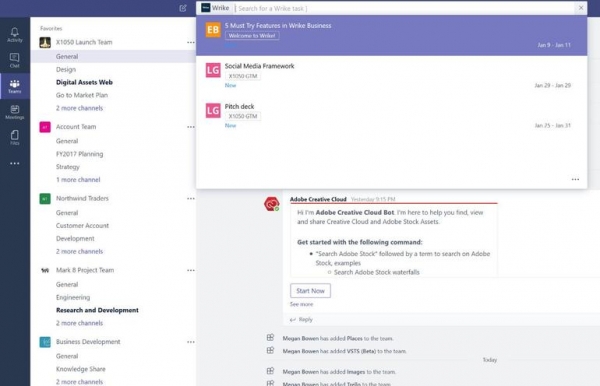Click the Business Development team avatar
The height and width of the screenshot is (386, 600).
pyautogui.click(x=45, y=342)
